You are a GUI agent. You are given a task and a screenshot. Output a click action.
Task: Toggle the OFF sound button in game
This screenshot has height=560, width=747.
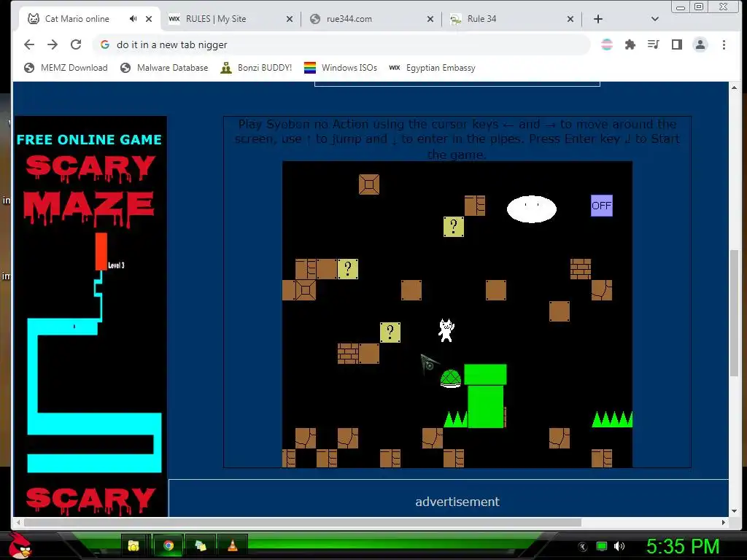(x=601, y=206)
